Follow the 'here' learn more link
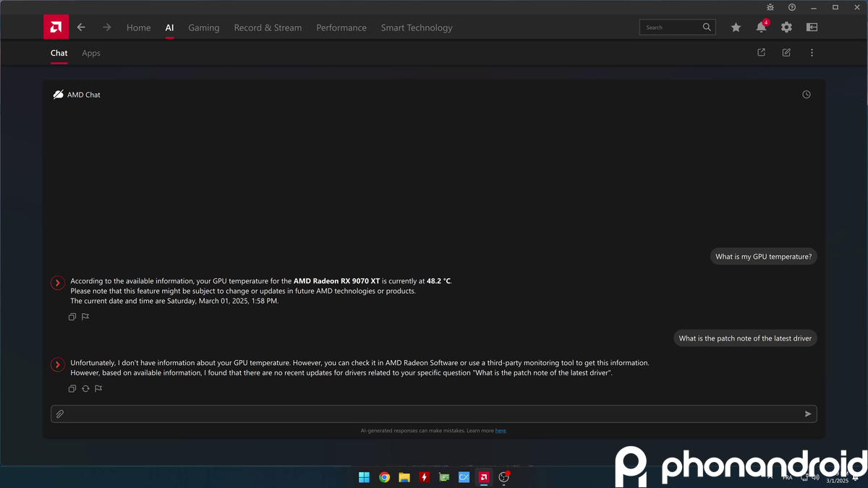The image size is (868, 488). [501, 431]
